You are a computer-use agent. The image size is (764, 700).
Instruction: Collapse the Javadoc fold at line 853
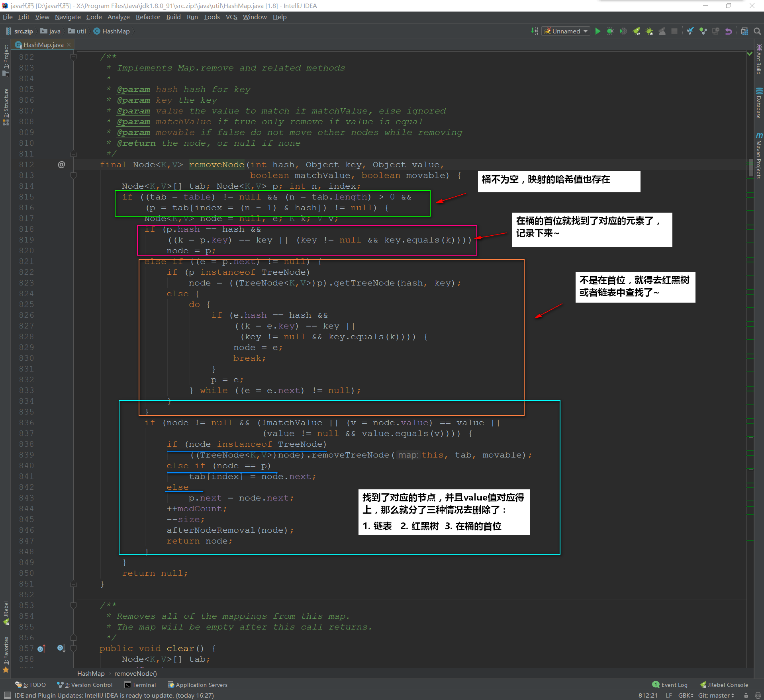(x=73, y=605)
